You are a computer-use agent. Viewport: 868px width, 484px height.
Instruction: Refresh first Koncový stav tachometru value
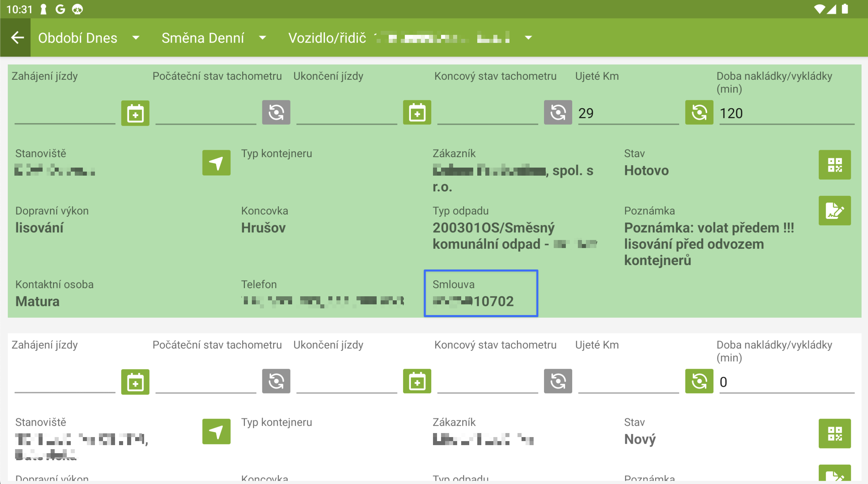558,113
